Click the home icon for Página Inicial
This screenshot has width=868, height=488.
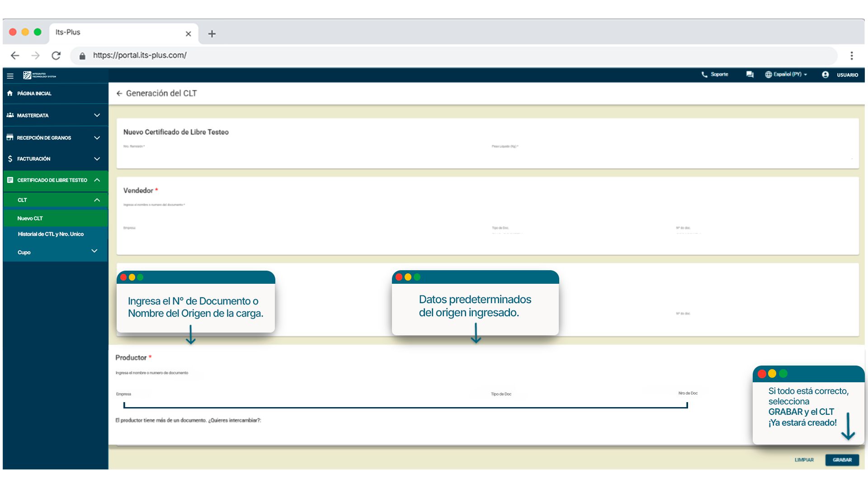tap(10, 94)
